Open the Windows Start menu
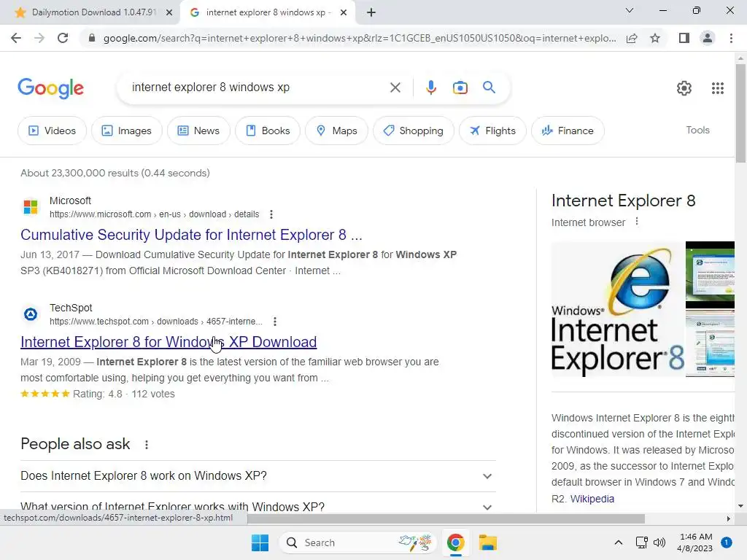 [260, 542]
